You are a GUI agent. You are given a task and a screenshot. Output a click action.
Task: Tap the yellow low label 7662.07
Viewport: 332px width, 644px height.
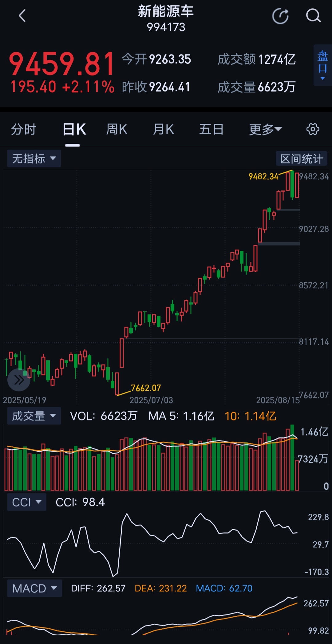click(x=146, y=388)
